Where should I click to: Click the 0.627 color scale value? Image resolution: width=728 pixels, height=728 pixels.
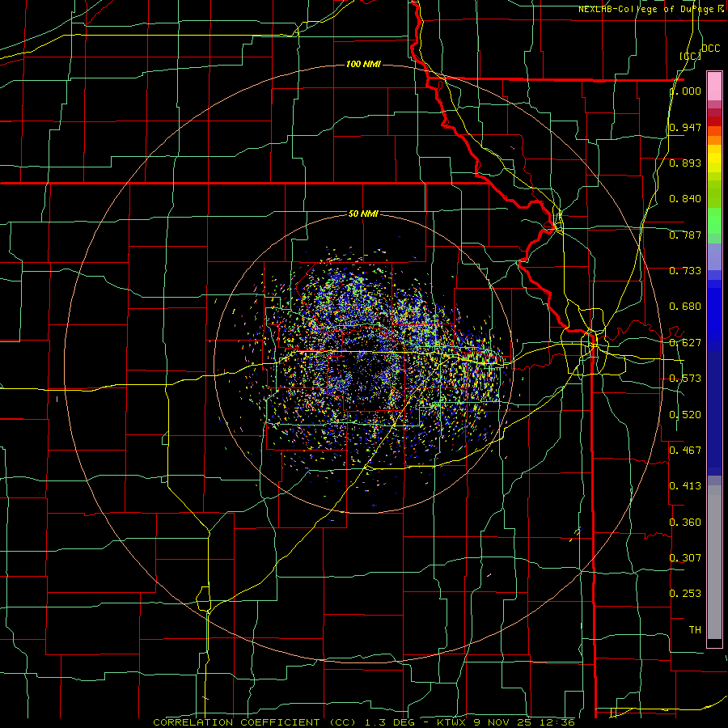[685, 343]
